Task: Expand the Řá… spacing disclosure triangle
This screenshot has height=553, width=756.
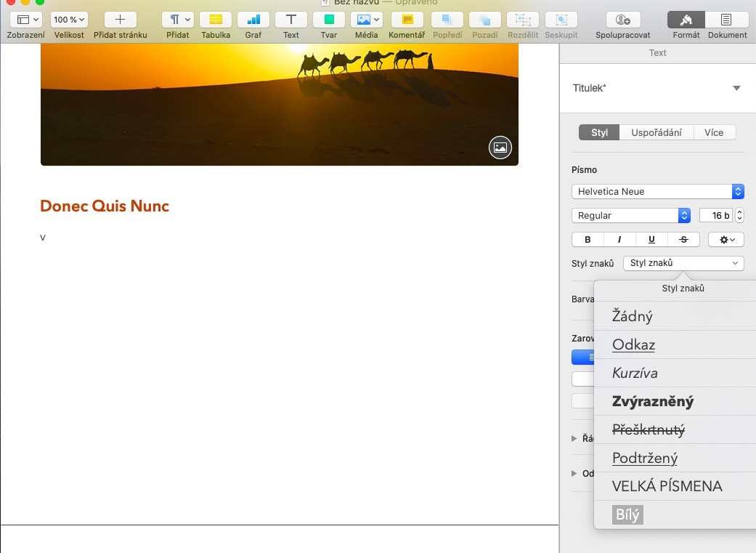Action: (x=574, y=439)
